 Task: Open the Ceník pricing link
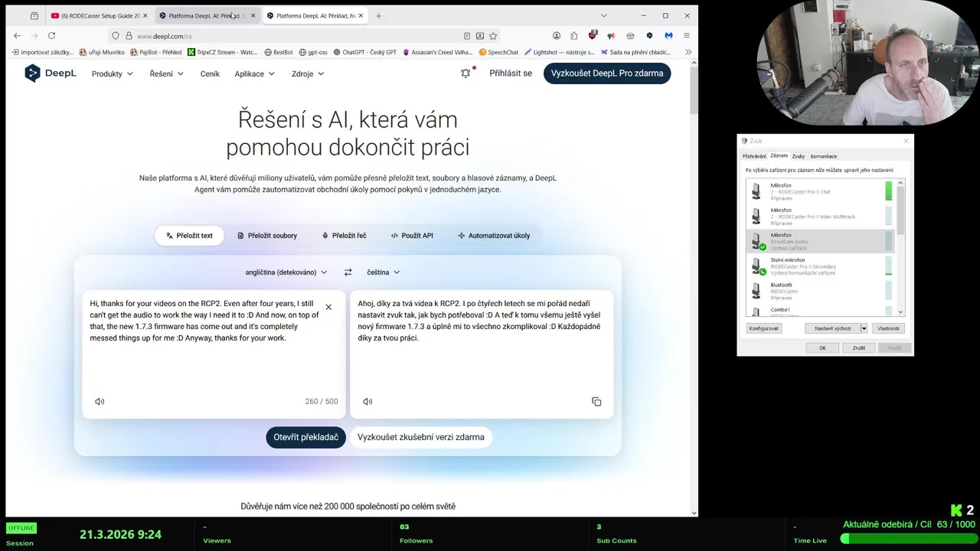point(210,74)
